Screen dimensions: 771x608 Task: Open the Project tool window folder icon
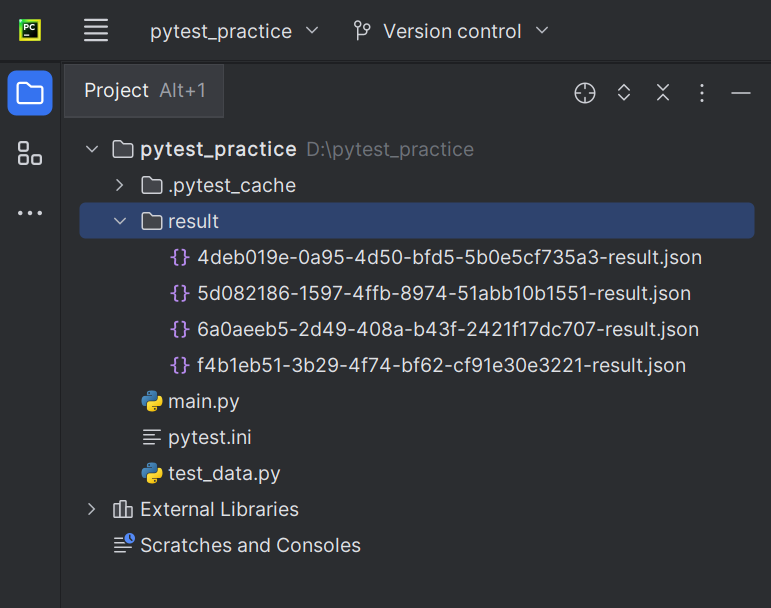point(30,94)
